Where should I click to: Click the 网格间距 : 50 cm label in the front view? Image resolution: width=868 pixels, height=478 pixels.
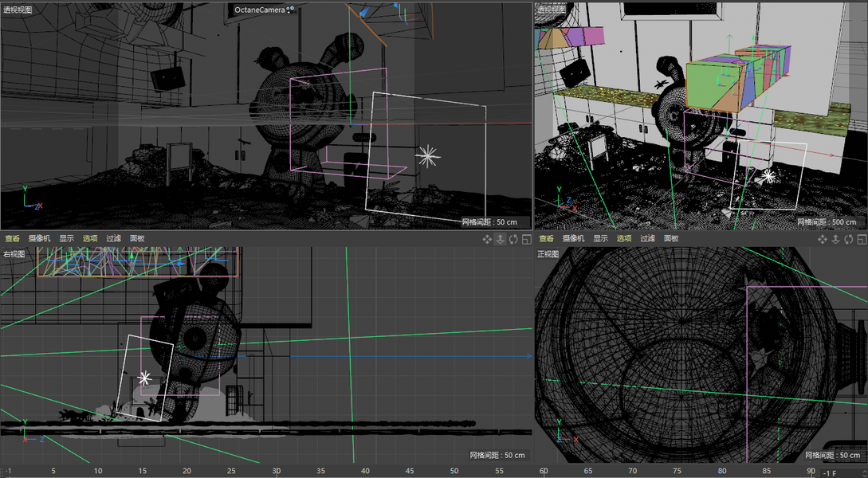tap(833, 456)
